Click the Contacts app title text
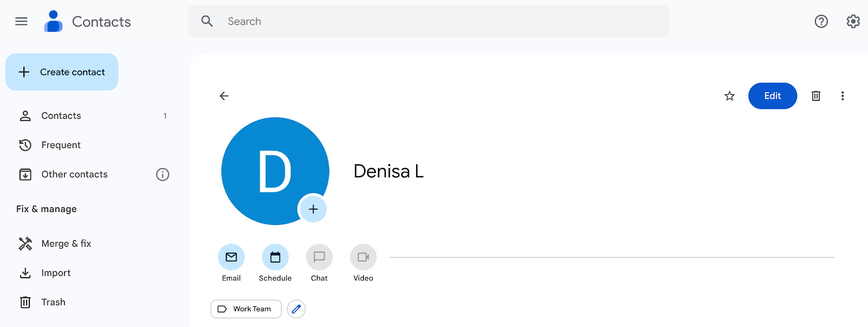The height and width of the screenshot is (327, 868). click(x=101, y=22)
